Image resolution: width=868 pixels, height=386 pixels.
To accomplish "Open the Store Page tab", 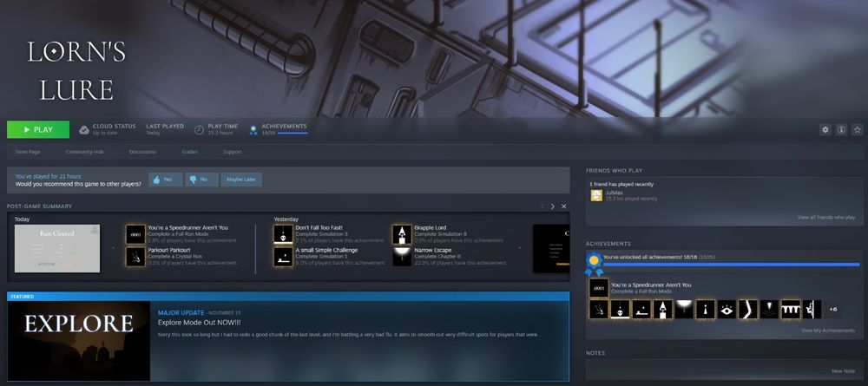I will 28,152.
